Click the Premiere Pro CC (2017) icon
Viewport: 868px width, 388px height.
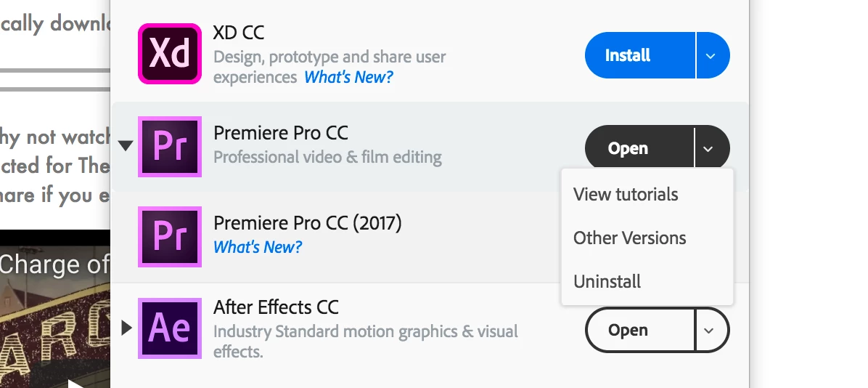169,237
